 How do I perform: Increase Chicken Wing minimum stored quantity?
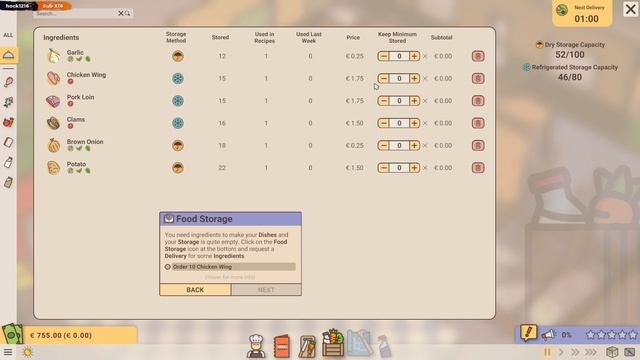pos(414,78)
